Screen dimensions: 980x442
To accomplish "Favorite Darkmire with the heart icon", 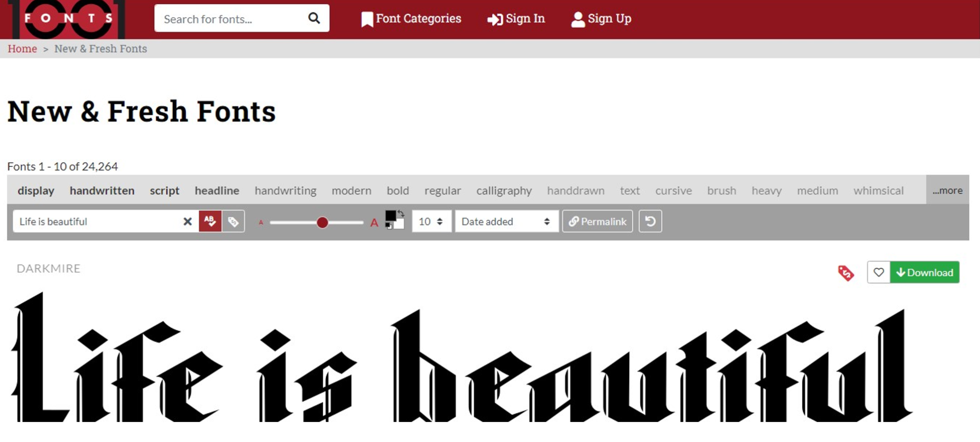I will click(x=879, y=272).
